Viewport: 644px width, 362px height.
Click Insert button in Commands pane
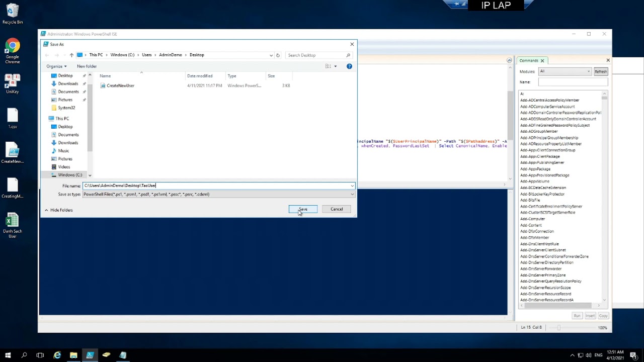point(590,316)
